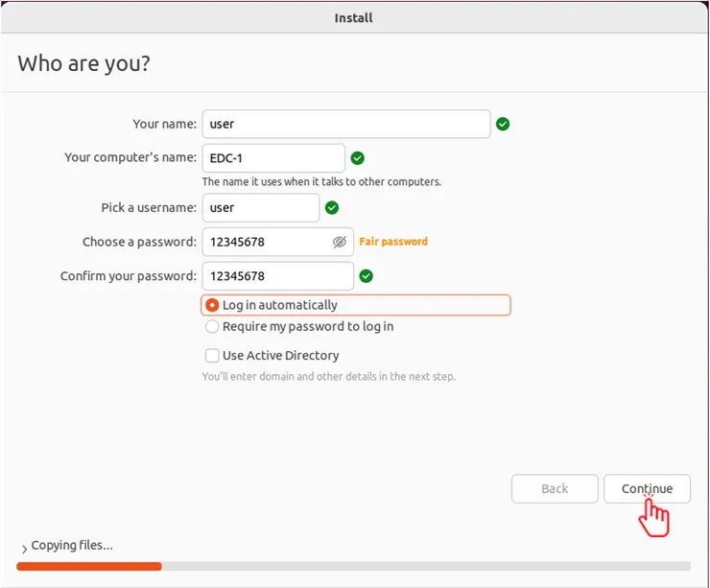Click the Fair password strength label
Image resolution: width=710 pixels, height=588 pixels.
393,242
